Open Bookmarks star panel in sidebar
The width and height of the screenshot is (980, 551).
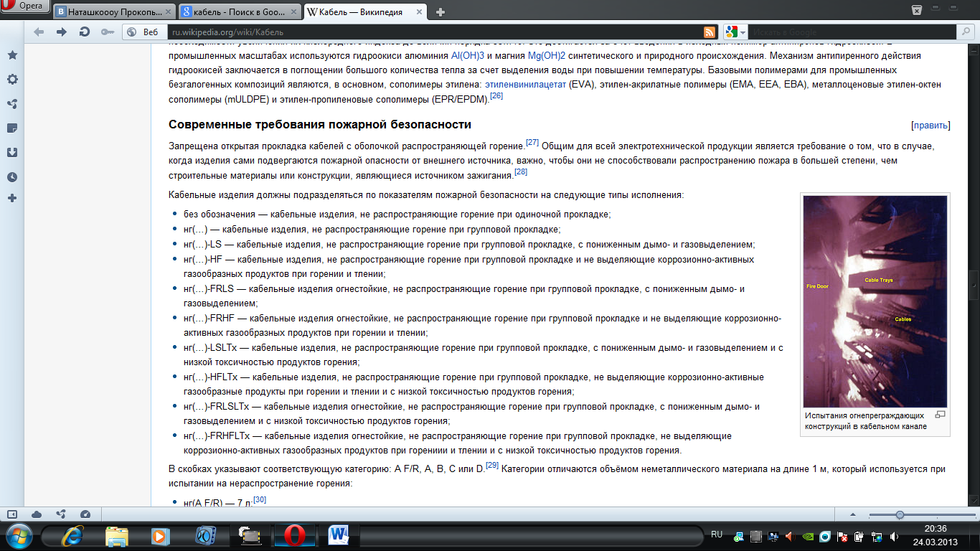(x=12, y=55)
